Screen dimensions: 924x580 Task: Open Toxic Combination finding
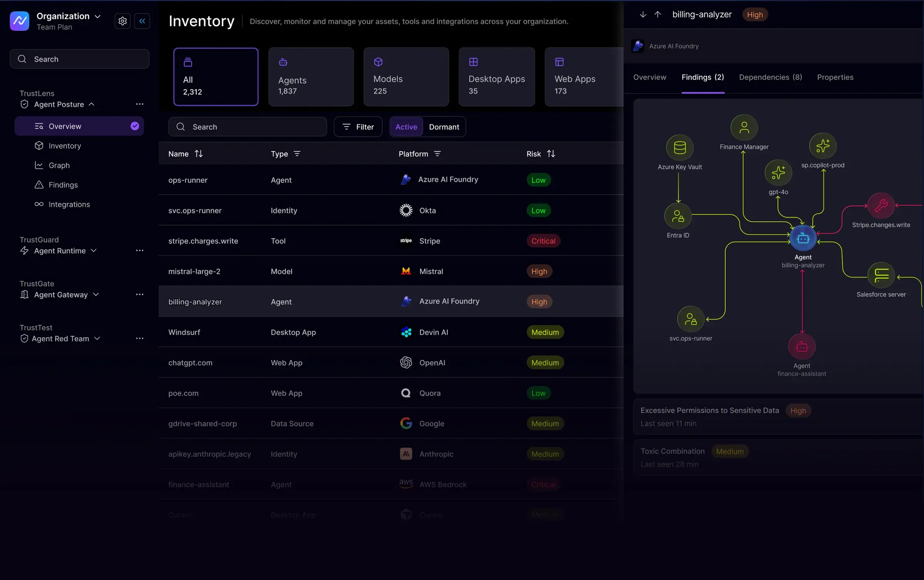(778, 458)
